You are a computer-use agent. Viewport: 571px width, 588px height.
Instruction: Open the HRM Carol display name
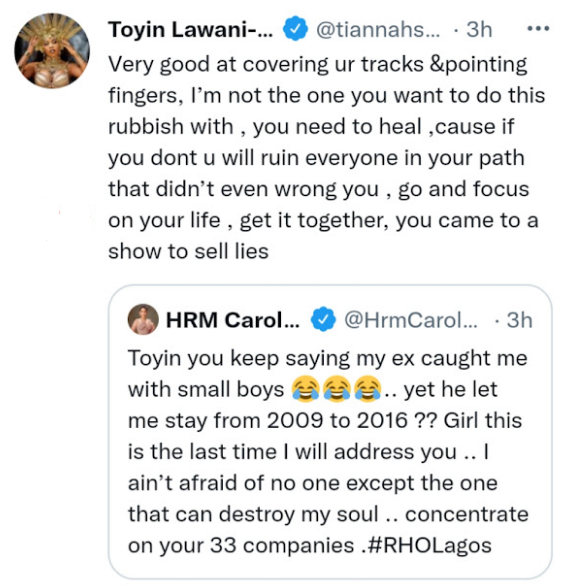[x=232, y=320]
